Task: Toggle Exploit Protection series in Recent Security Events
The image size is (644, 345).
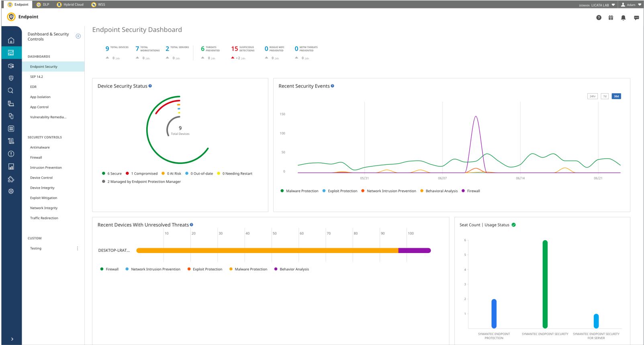Action: click(340, 191)
